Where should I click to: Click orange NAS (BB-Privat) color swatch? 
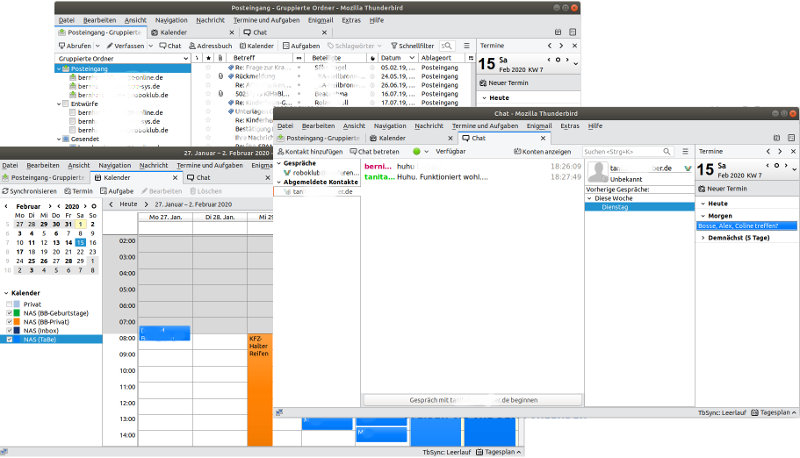tap(17, 321)
